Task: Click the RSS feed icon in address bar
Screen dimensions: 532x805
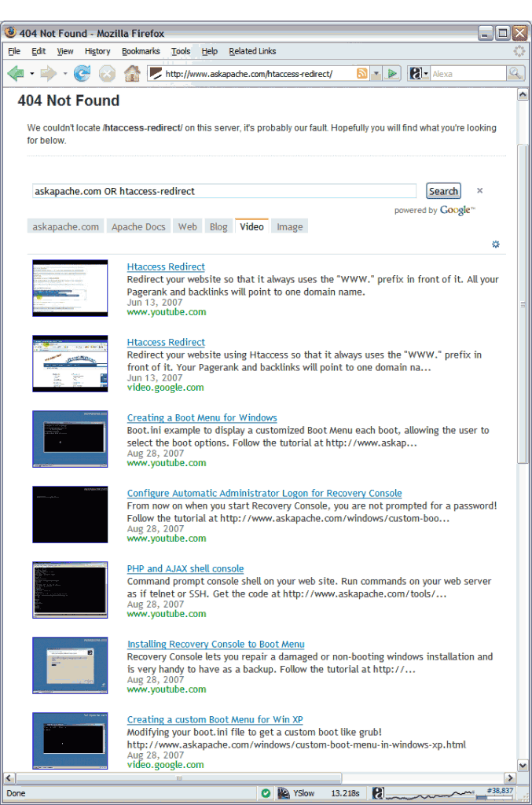Action: pyautogui.click(x=362, y=74)
